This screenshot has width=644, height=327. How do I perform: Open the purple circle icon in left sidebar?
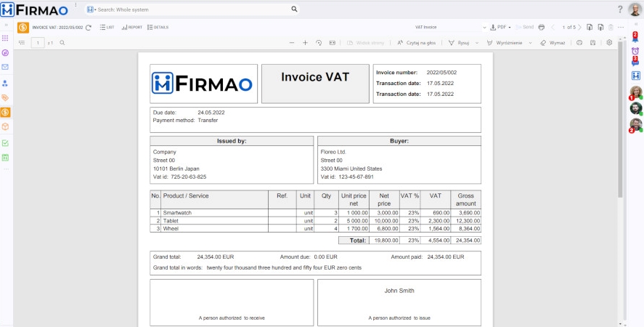(5, 52)
